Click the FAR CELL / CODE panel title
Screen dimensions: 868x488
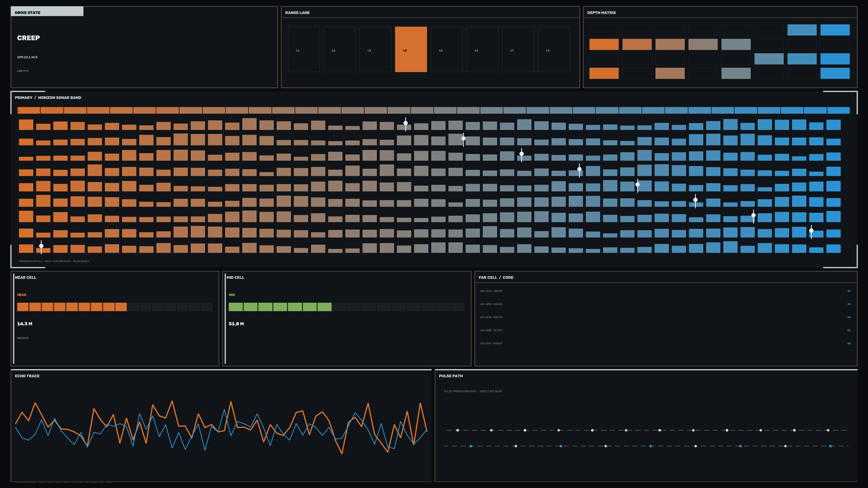click(x=496, y=277)
